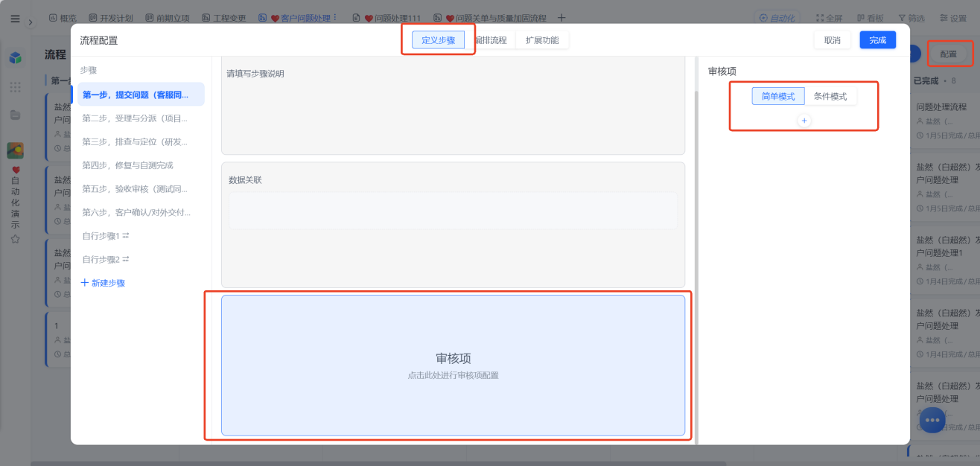Enter 全屏 fullscreen mode
The width and height of the screenshot is (980, 466).
[829, 18]
